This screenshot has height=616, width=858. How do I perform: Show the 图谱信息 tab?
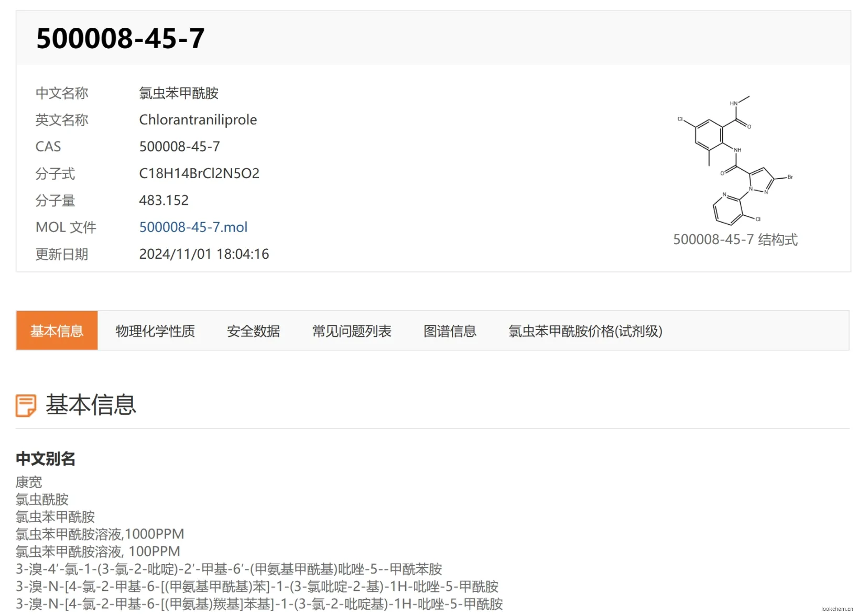coord(450,331)
